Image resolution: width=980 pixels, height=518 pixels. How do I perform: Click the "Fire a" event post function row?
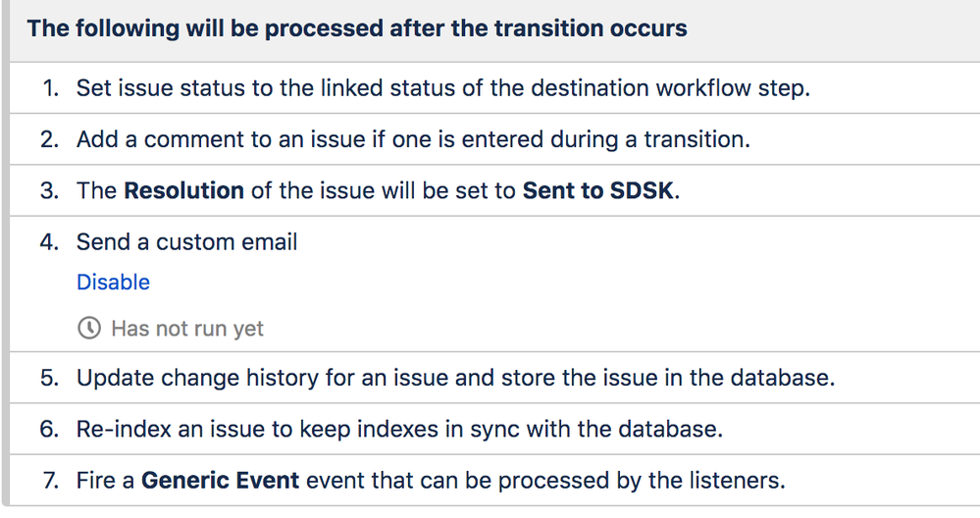[x=495, y=481]
